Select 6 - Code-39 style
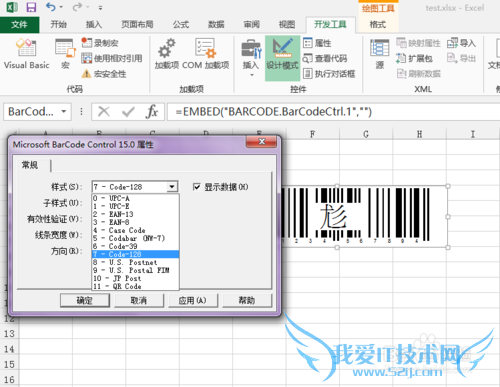The height and width of the screenshot is (387, 500). point(136,246)
